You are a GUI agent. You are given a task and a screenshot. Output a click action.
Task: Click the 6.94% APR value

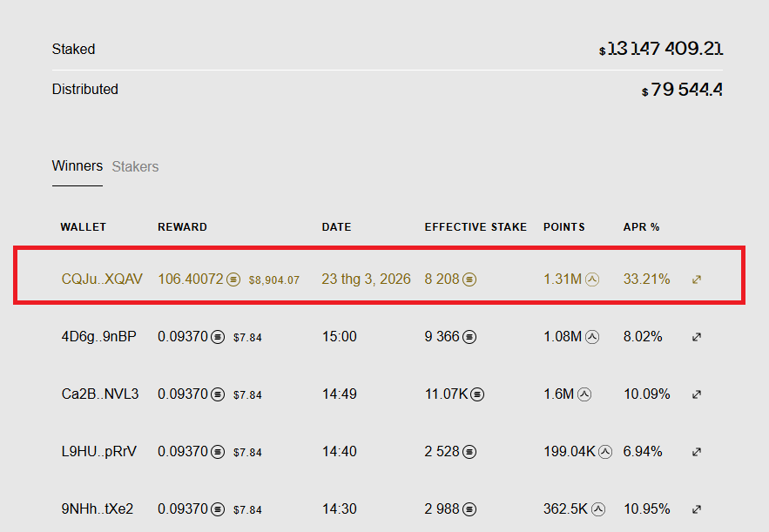tap(643, 451)
